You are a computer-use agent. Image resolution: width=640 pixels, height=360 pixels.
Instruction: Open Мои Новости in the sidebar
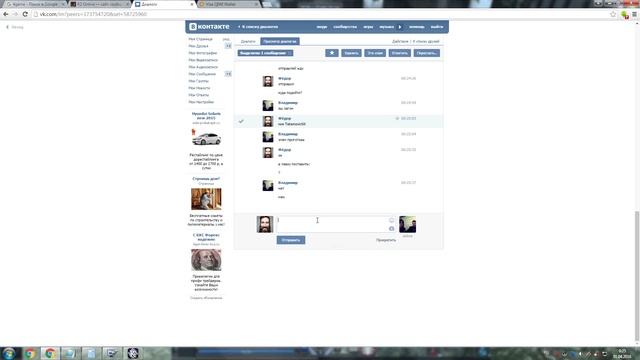(199, 88)
